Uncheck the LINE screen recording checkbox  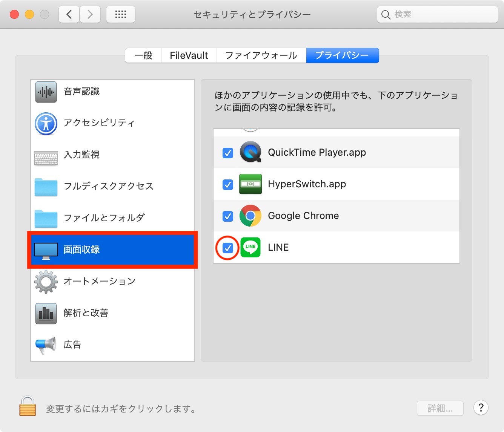[x=228, y=248]
